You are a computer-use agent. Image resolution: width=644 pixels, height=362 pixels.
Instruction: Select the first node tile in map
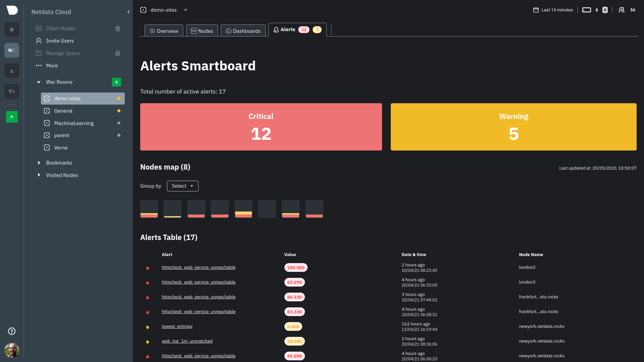pyautogui.click(x=149, y=209)
